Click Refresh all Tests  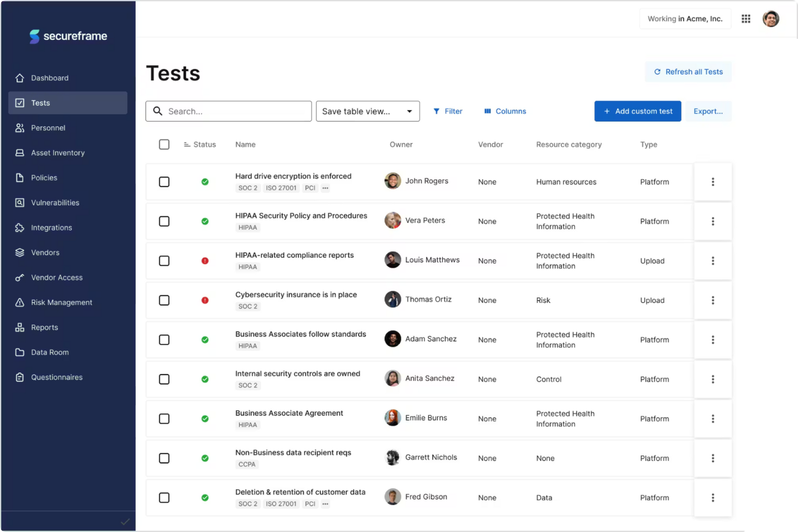688,72
